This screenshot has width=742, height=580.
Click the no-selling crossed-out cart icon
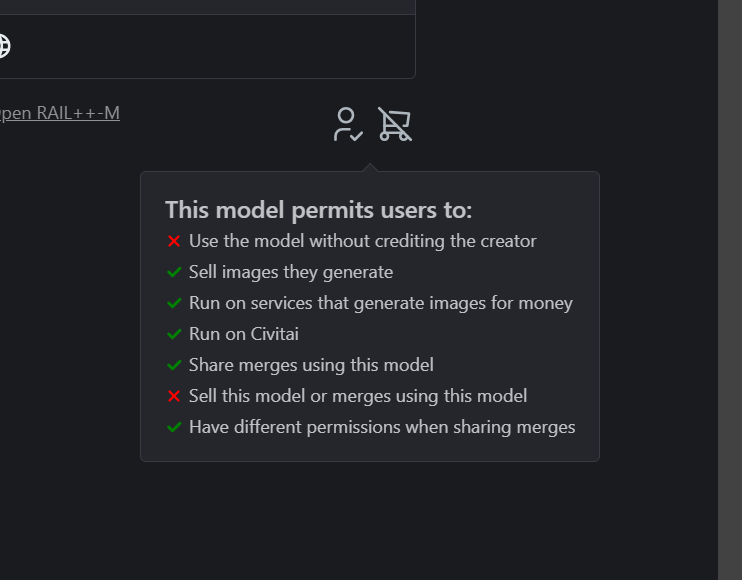pos(395,124)
